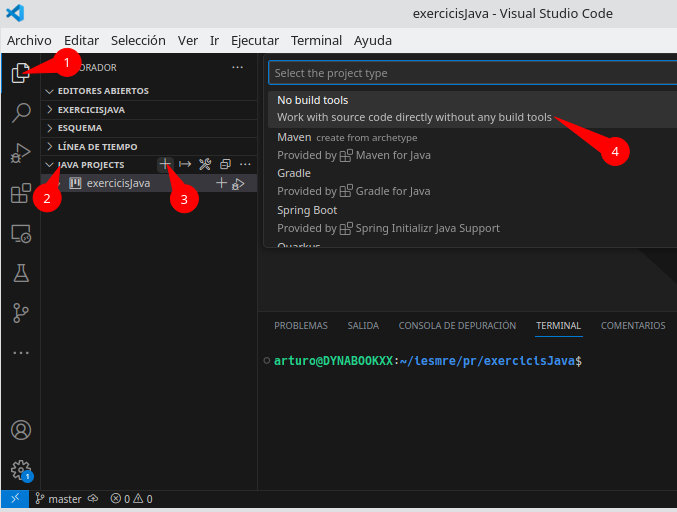Image resolution: width=677 pixels, height=512 pixels.
Task: Select the exercicisJava project node
Action: [149, 183]
